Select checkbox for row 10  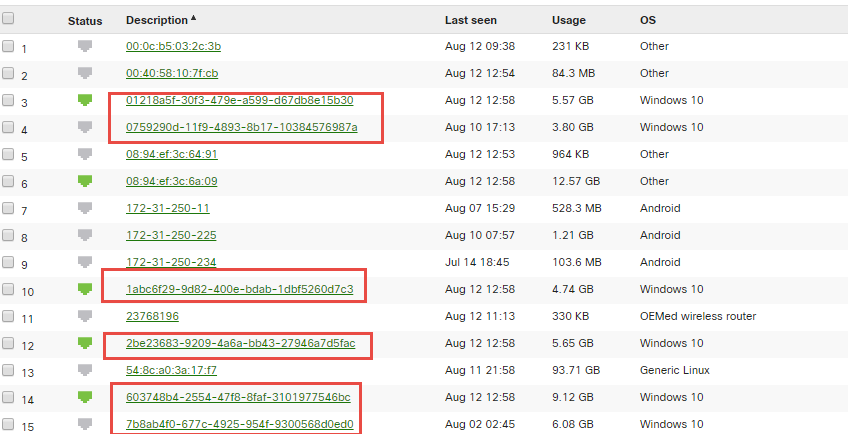point(8,289)
